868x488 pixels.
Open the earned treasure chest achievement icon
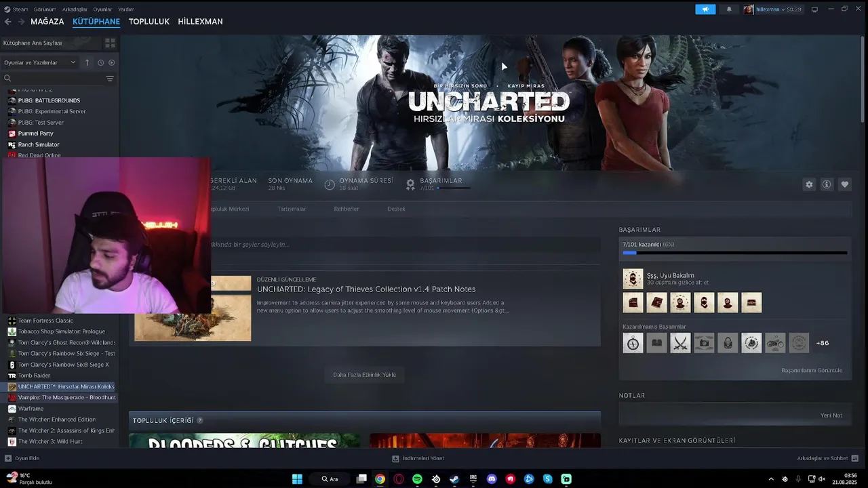751,302
